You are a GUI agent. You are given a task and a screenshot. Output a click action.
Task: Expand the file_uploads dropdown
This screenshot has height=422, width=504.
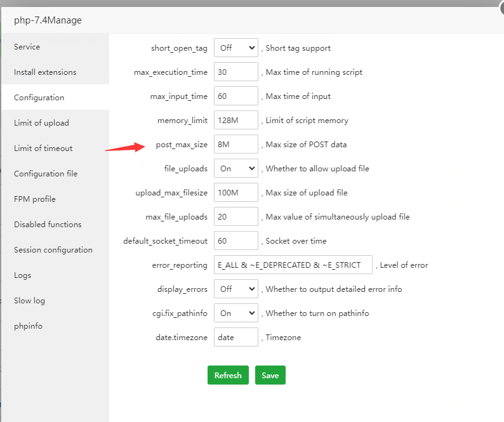[235, 168]
